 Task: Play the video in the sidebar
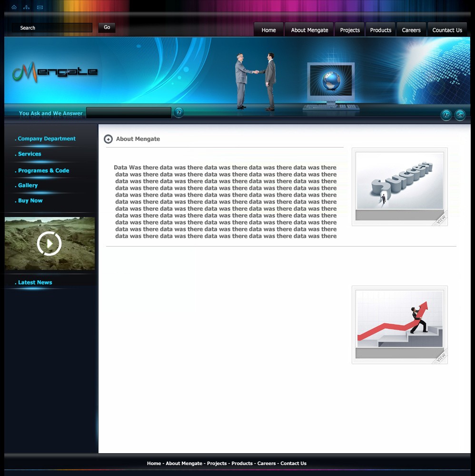coord(49,243)
